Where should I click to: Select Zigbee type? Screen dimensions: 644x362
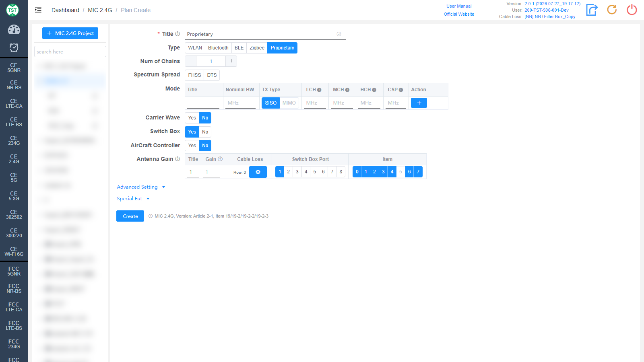(x=257, y=48)
